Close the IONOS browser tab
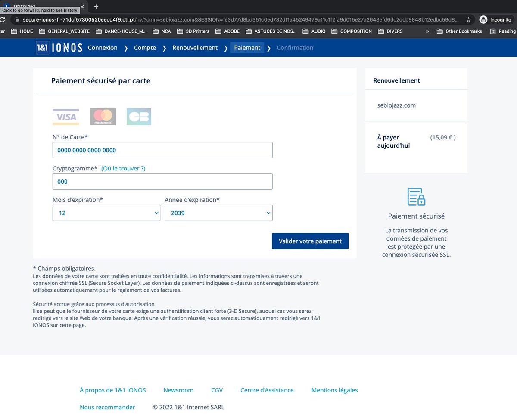 (x=82, y=6)
